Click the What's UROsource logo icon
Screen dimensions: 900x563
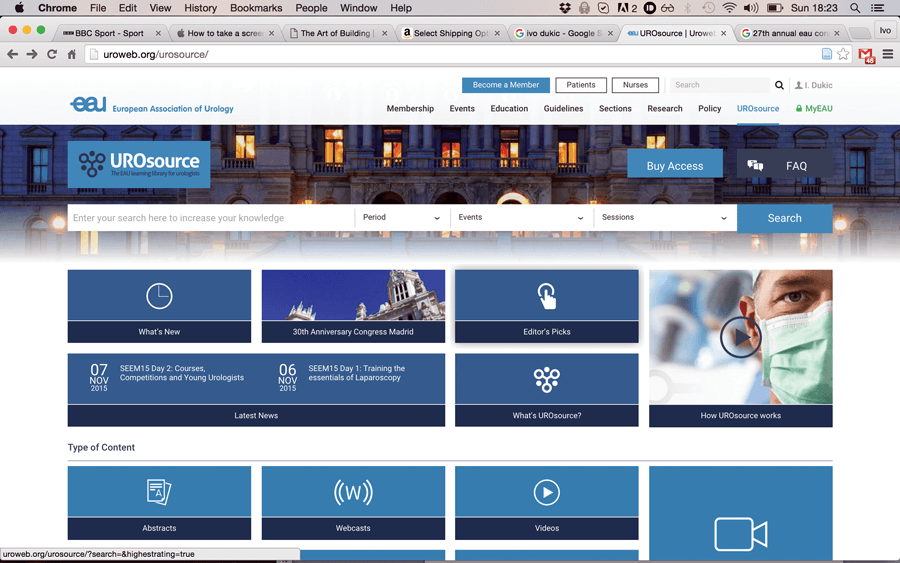[546, 379]
